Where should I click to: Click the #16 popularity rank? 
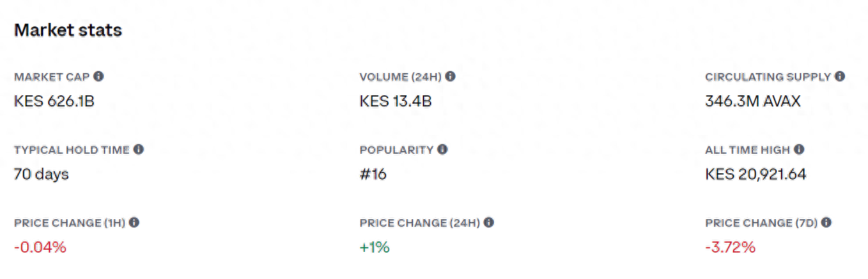click(373, 175)
